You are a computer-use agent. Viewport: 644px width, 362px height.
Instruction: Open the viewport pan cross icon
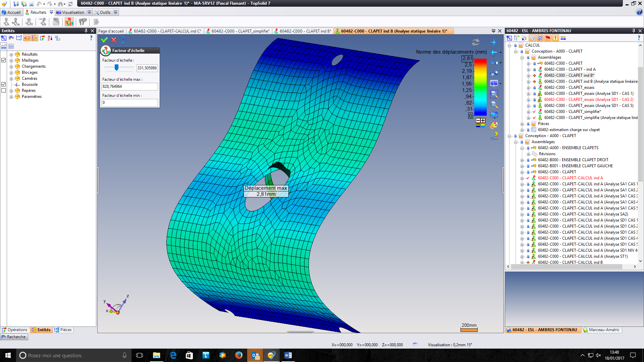tap(494, 42)
